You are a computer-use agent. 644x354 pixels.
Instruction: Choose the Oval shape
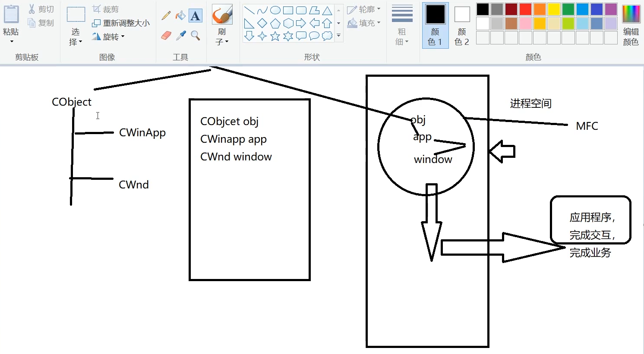[275, 10]
